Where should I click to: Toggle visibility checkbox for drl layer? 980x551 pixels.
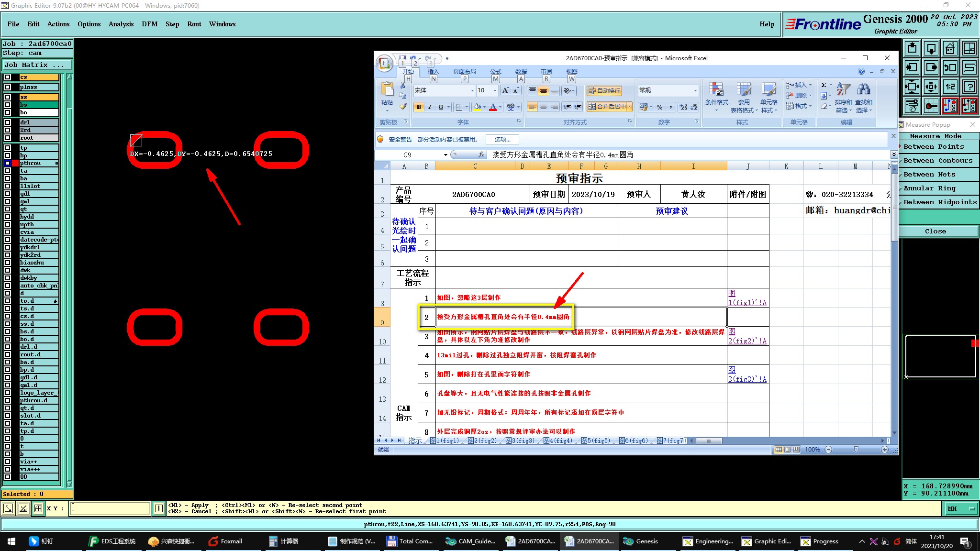click(8, 122)
